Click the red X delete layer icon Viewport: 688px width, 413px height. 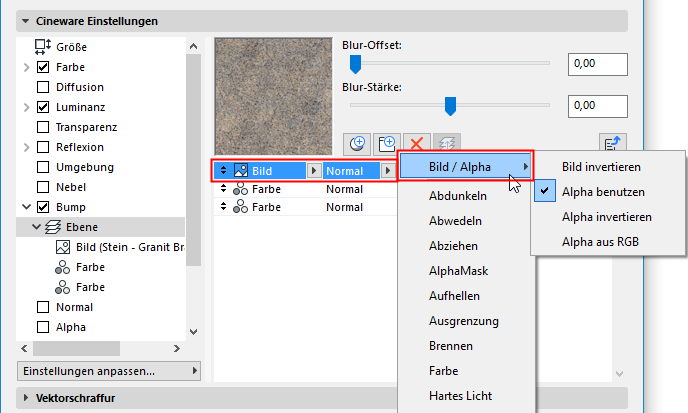click(417, 144)
